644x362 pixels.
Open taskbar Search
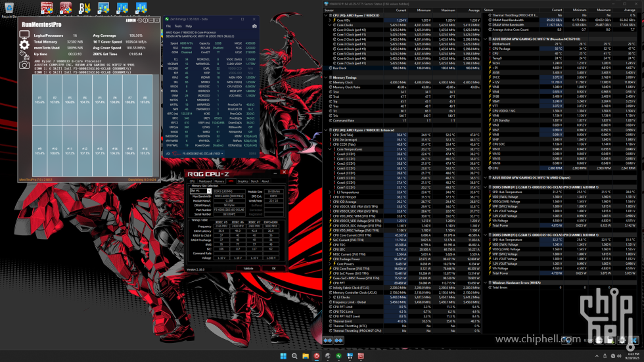[294, 356]
